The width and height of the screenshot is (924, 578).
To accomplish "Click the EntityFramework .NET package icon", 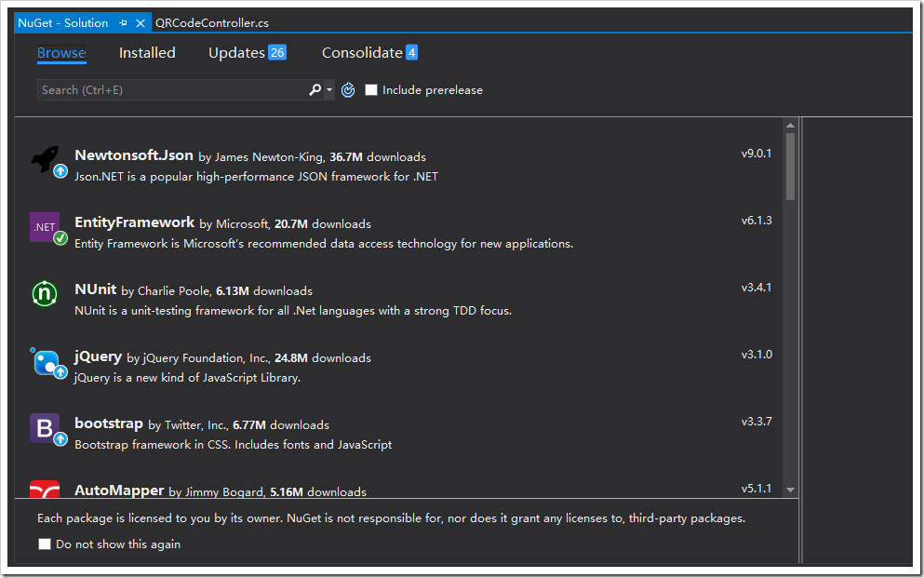I will tap(46, 227).
